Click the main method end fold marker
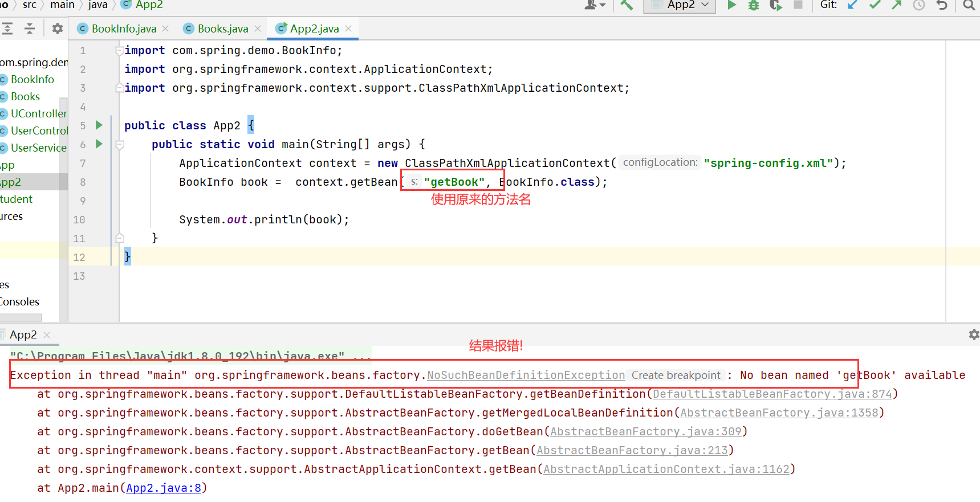 click(120, 238)
